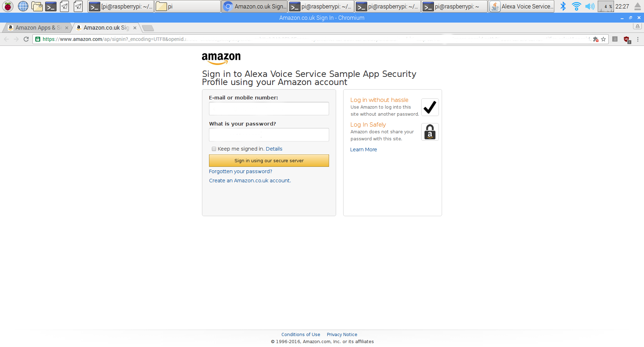Open the File Manager icon

(37, 6)
